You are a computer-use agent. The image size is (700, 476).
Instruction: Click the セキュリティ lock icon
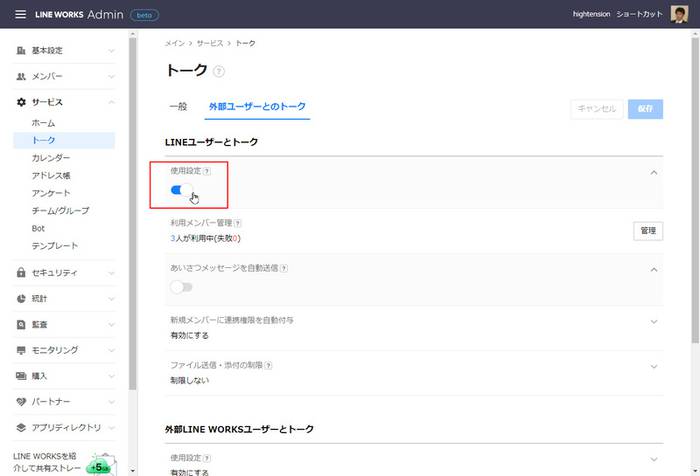[x=21, y=272]
